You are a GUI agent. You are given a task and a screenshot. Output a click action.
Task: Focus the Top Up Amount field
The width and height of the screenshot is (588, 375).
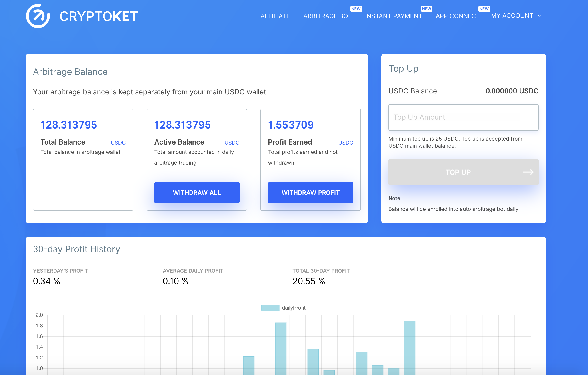click(463, 117)
